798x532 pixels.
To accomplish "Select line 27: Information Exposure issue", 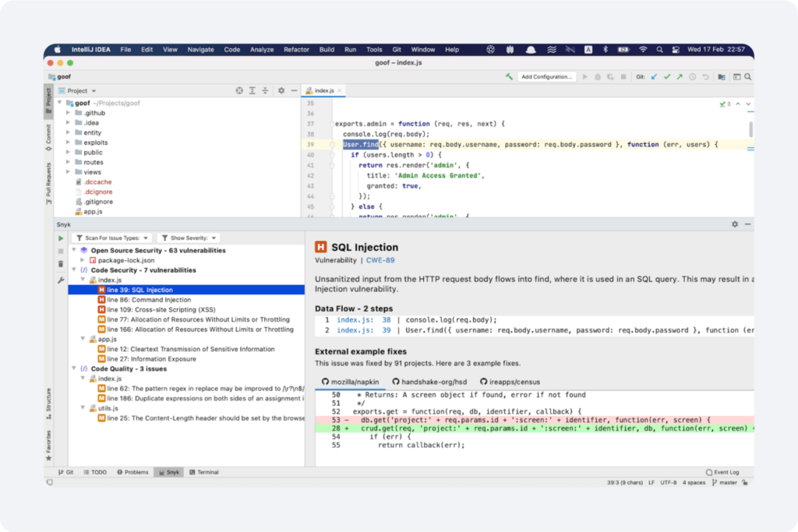I will tap(151, 359).
